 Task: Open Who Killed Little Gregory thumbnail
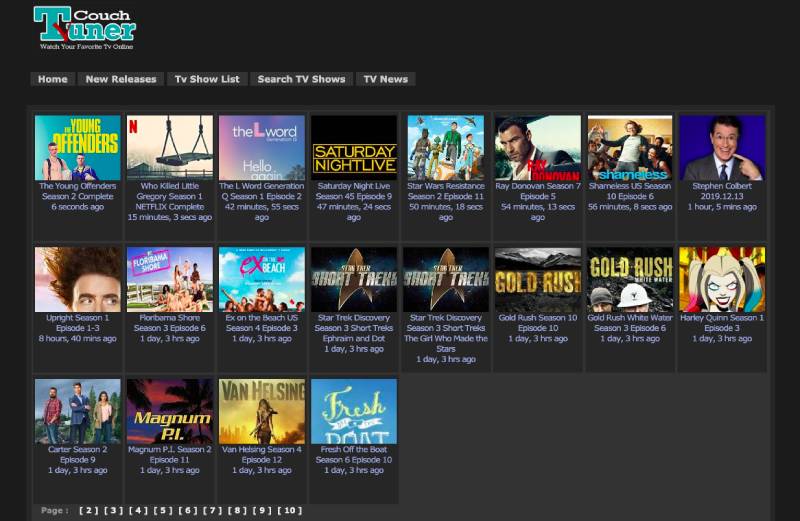tap(170, 147)
